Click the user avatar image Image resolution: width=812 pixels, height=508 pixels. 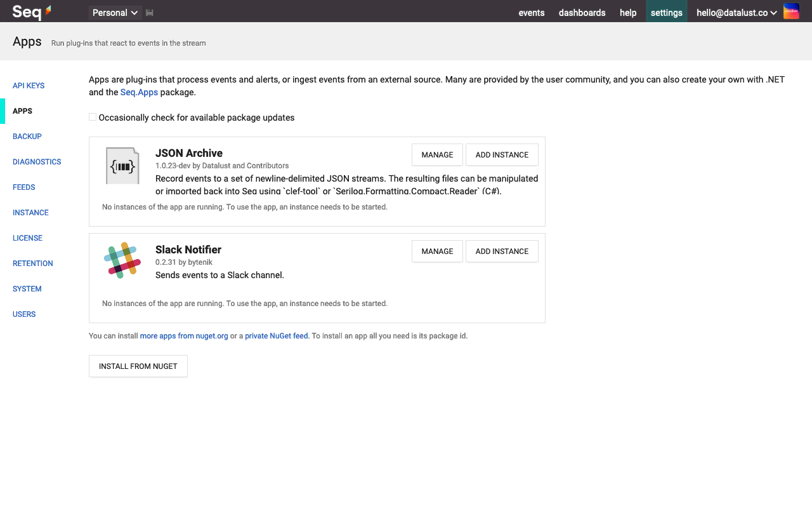(x=791, y=11)
